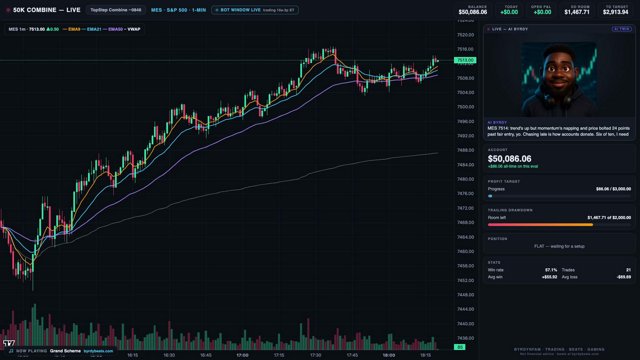Viewport: 640px width, 360px height.
Task: Open the byrdybeats.com link in Now Playing bar
Action: (x=98, y=351)
